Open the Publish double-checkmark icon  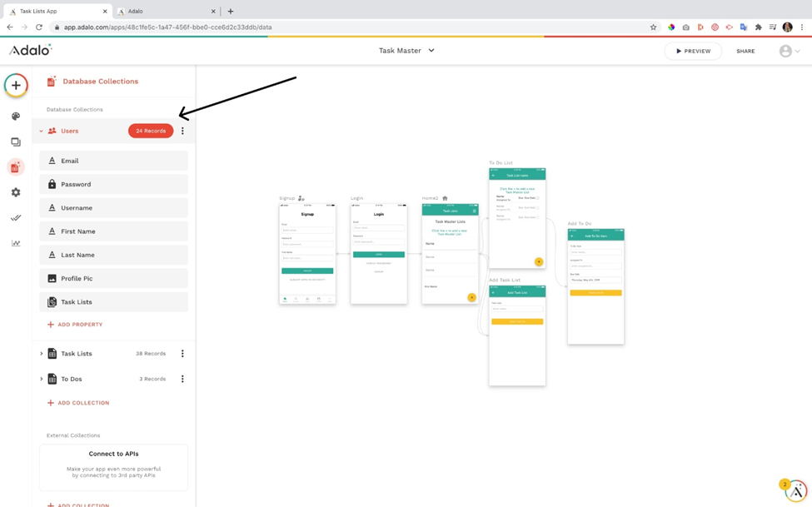pos(16,218)
